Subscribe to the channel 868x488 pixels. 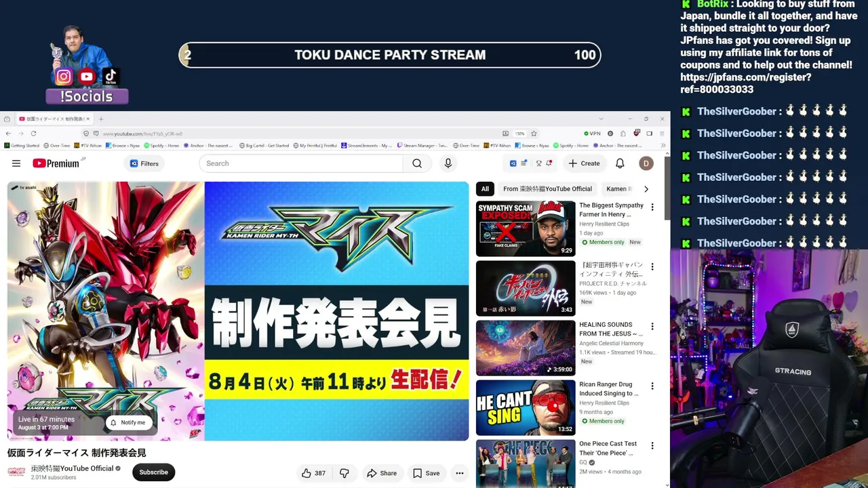(153, 472)
